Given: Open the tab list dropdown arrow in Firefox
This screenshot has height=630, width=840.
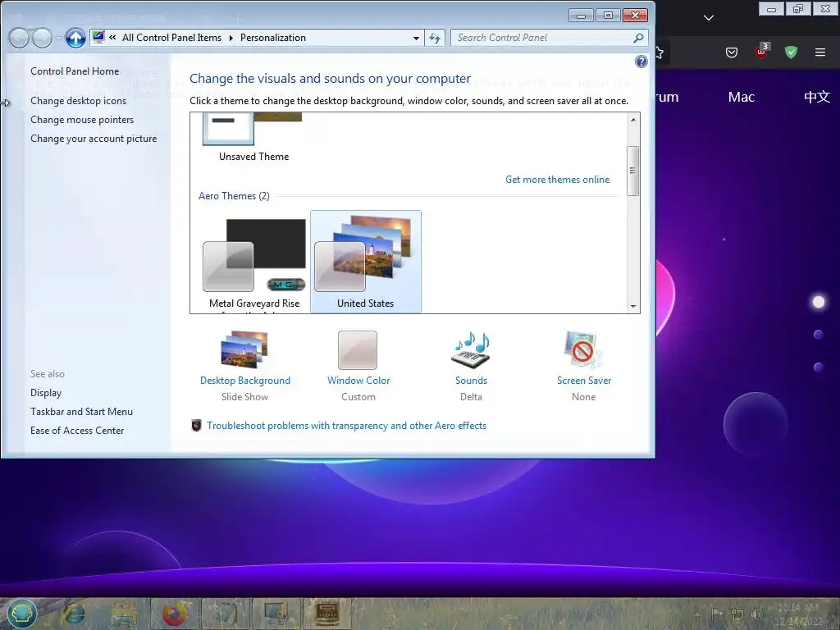Looking at the screenshot, I should (x=709, y=18).
